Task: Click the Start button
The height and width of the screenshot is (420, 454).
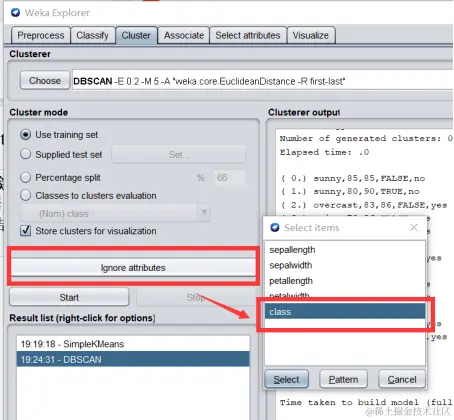Action: [69, 297]
